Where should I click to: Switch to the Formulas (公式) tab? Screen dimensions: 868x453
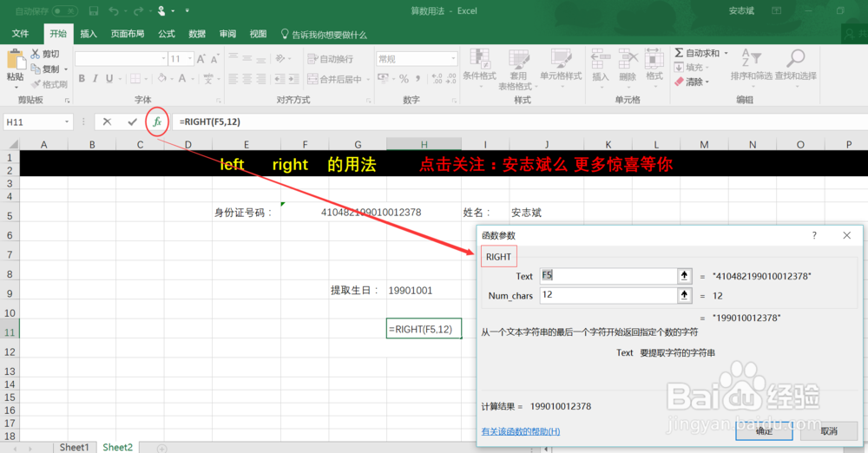pyautogui.click(x=166, y=34)
